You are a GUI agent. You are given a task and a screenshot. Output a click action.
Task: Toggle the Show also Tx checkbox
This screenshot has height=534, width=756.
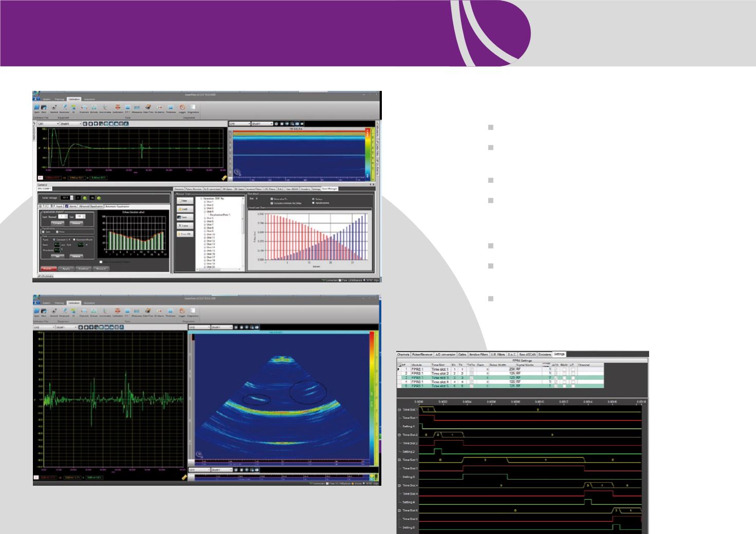pyautogui.click(x=272, y=199)
